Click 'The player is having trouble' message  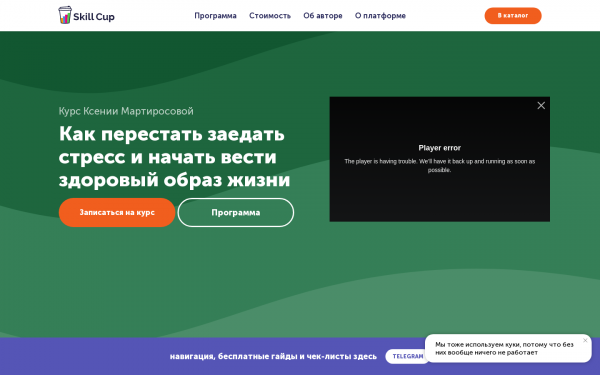pyautogui.click(x=439, y=165)
